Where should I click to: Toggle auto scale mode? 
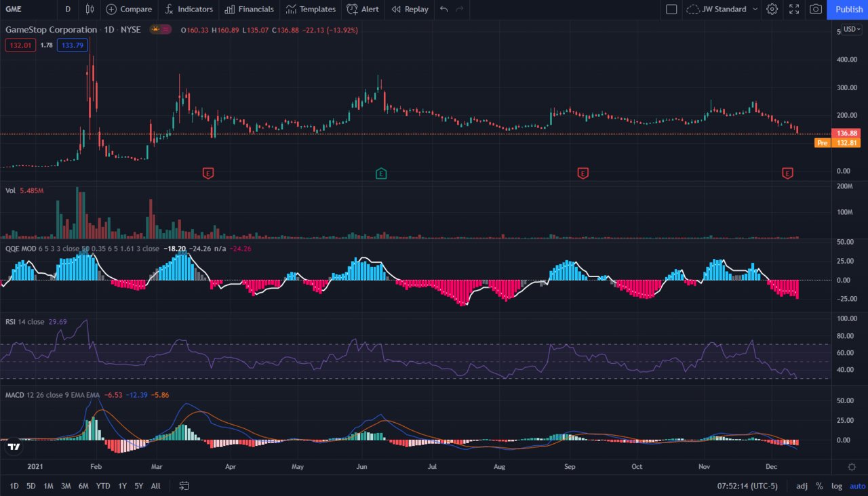coord(857,486)
